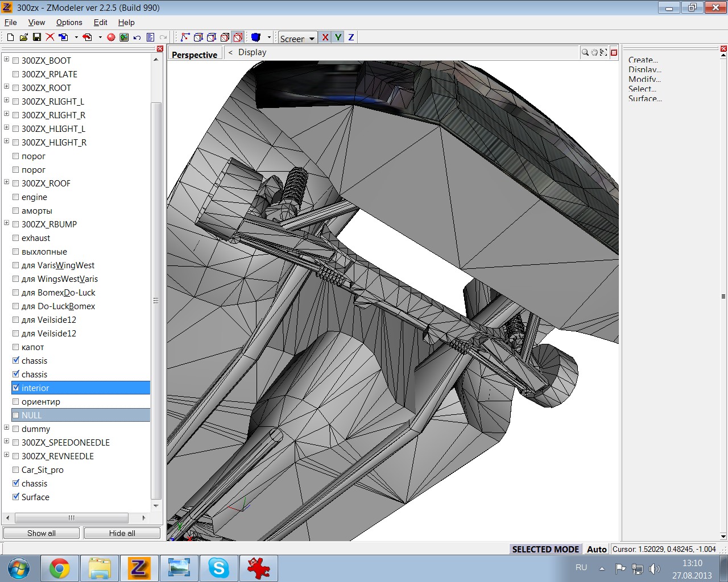
Task: Open the Modify... commands group
Action: pos(644,79)
